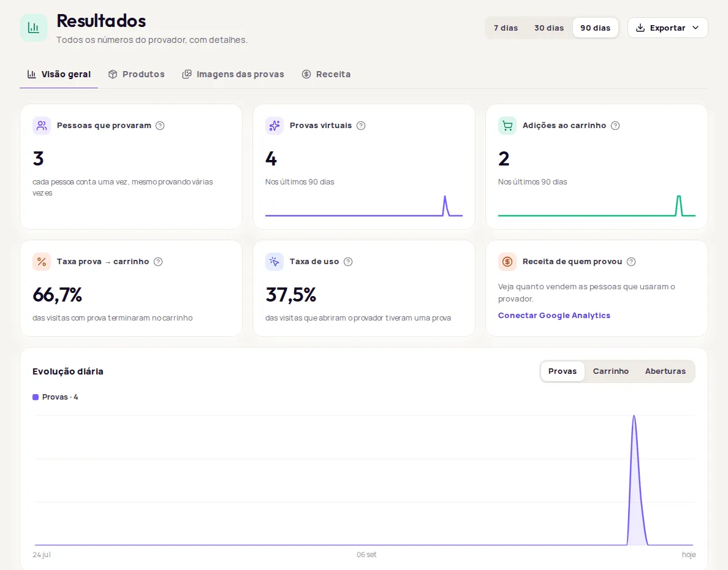Show Carrinho in Evolução diária chart
728x570 pixels.
(610, 371)
